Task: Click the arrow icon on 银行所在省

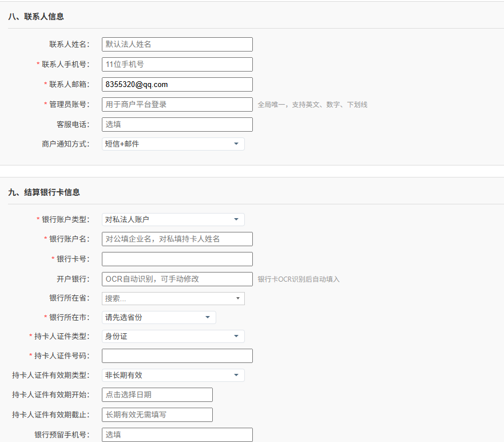Action: click(238, 298)
